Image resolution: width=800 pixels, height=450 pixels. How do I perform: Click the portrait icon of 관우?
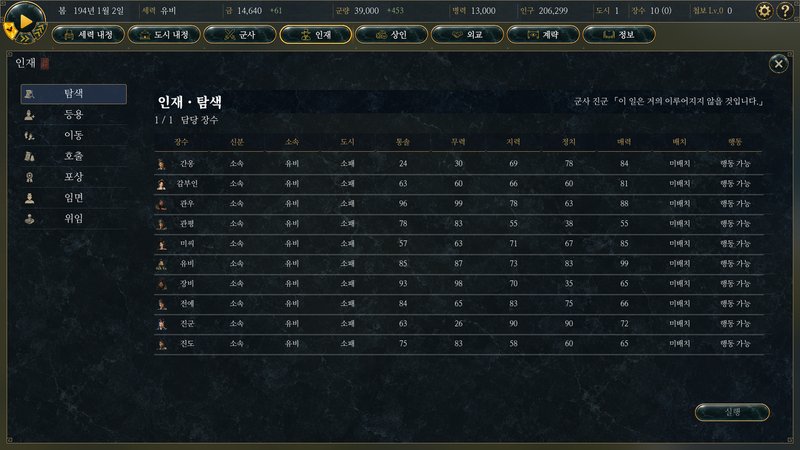pyautogui.click(x=161, y=204)
